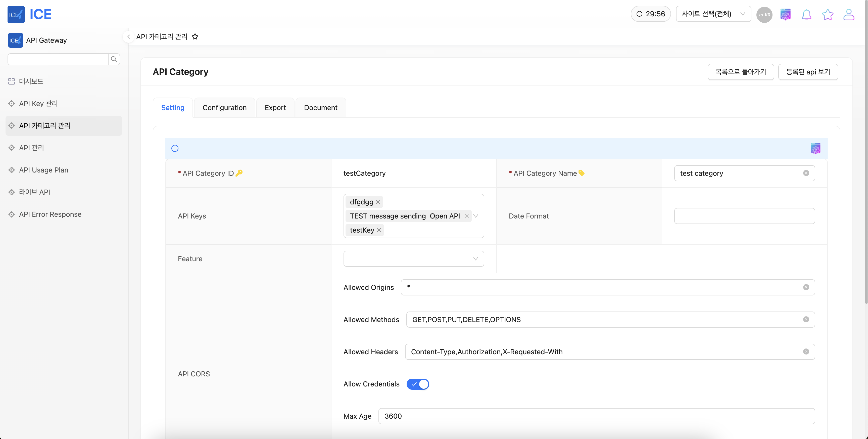The height and width of the screenshot is (439, 868).
Task: Open 대시보드 in the sidebar
Action: pyautogui.click(x=64, y=81)
